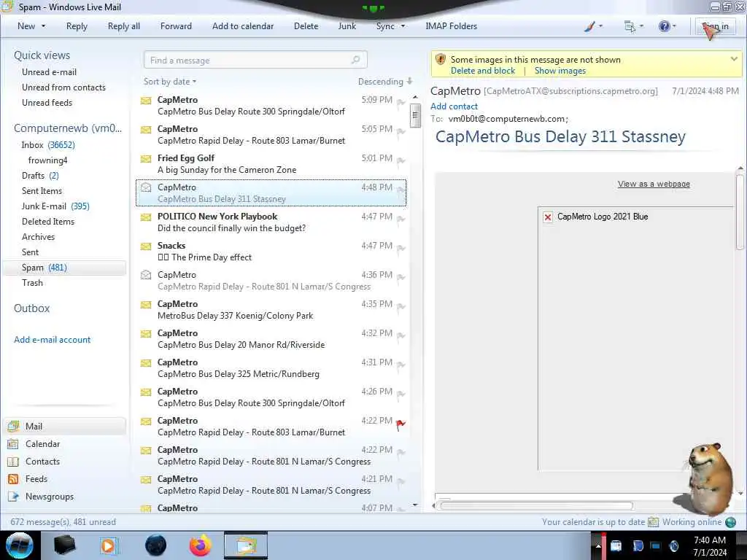Click the Find a message search box
Viewport: 747px width, 560px height.
click(x=255, y=60)
